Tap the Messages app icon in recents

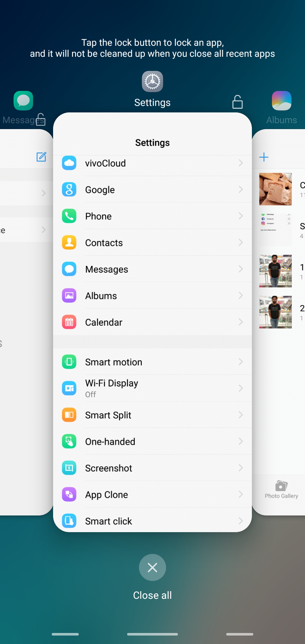point(23,101)
